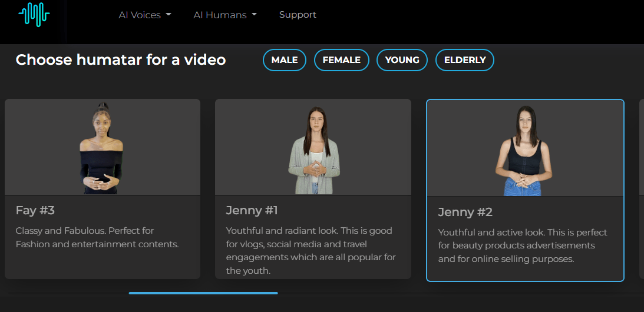Go to the Support page
Image resolution: width=644 pixels, height=312 pixels.
tap(298, 15)
